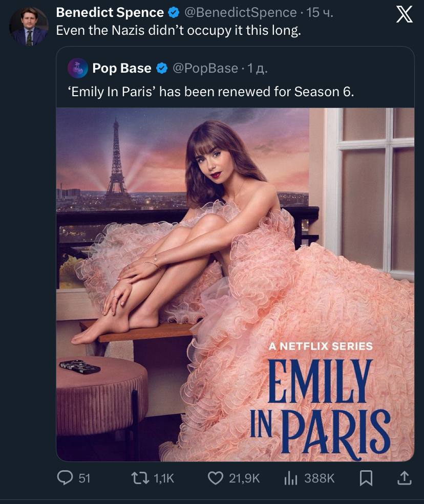This screenshot has height=504, width=424.
Task: Click the 15 ч. timestamp
Action: tap(320, 13)
